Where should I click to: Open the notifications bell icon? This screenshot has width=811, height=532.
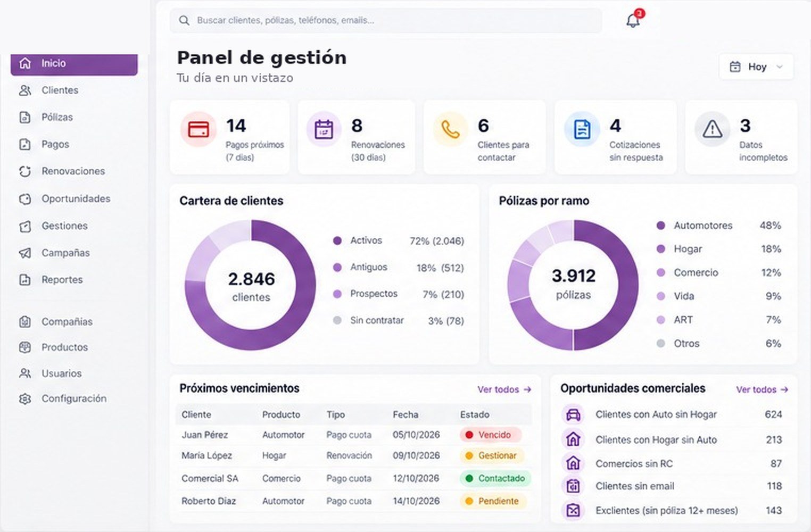[633, 21]
